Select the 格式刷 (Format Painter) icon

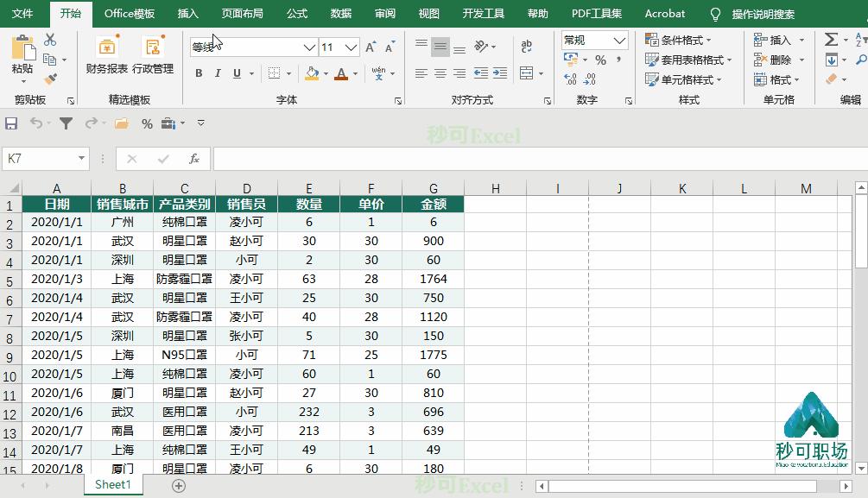(51, 80)
